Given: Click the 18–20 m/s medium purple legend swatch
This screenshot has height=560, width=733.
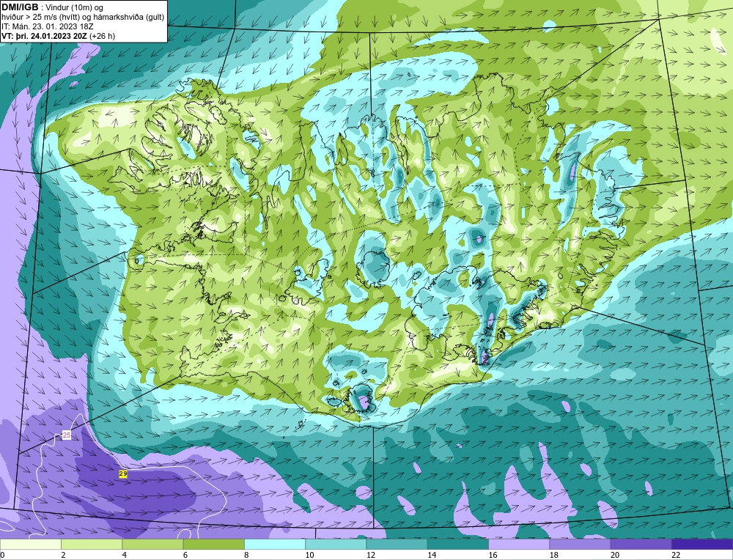Looking at the screenshot, I should coord(580,545).
